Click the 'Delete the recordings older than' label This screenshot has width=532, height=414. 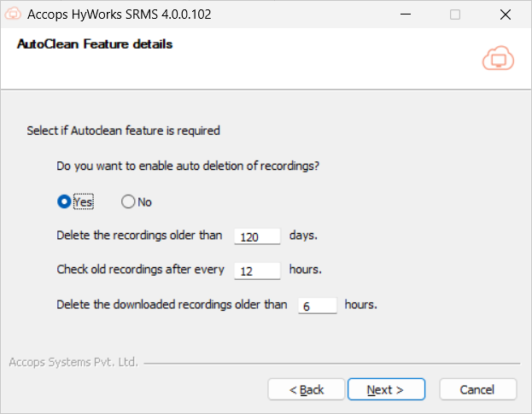click(x=139, y=235)
